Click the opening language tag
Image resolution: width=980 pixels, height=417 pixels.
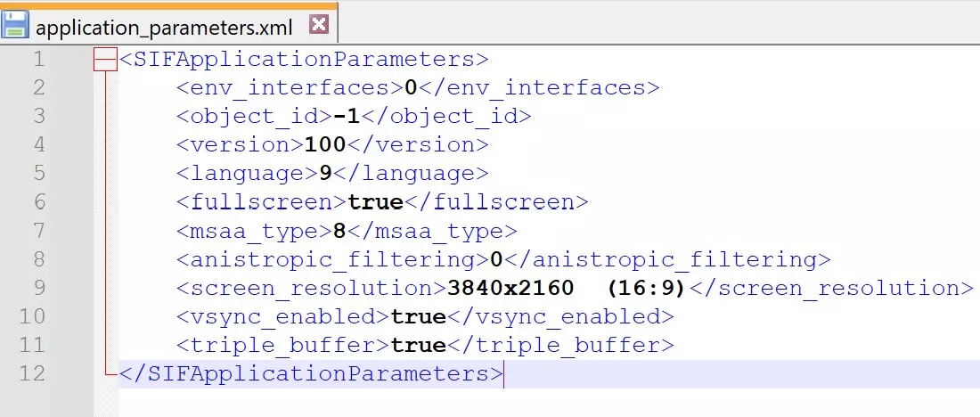click(x=247, y=174)
